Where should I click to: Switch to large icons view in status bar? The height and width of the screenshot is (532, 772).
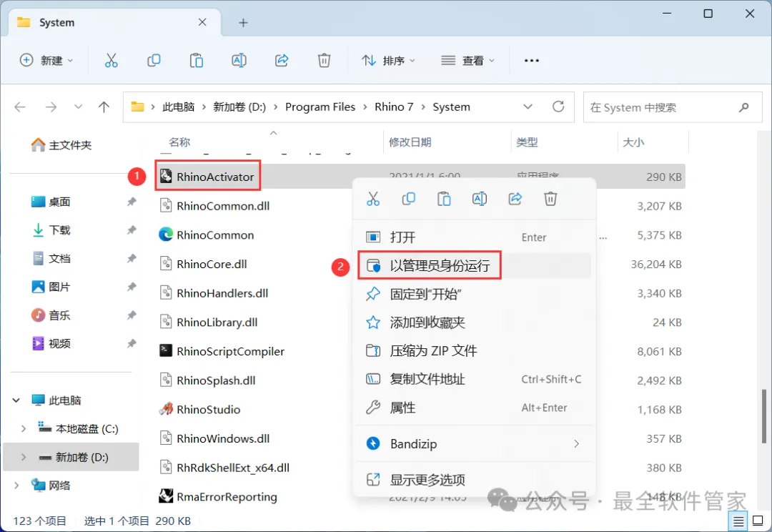coord(758,521)
